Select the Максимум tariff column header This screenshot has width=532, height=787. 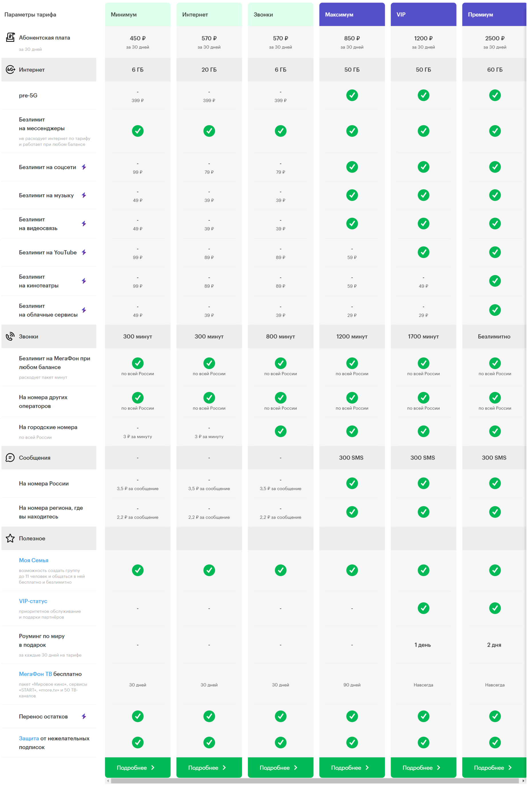352,15
